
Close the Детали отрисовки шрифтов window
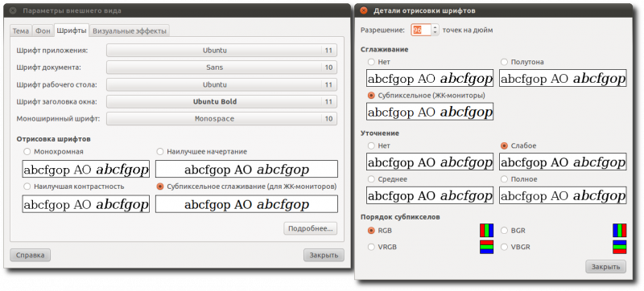tap(364, 10)
